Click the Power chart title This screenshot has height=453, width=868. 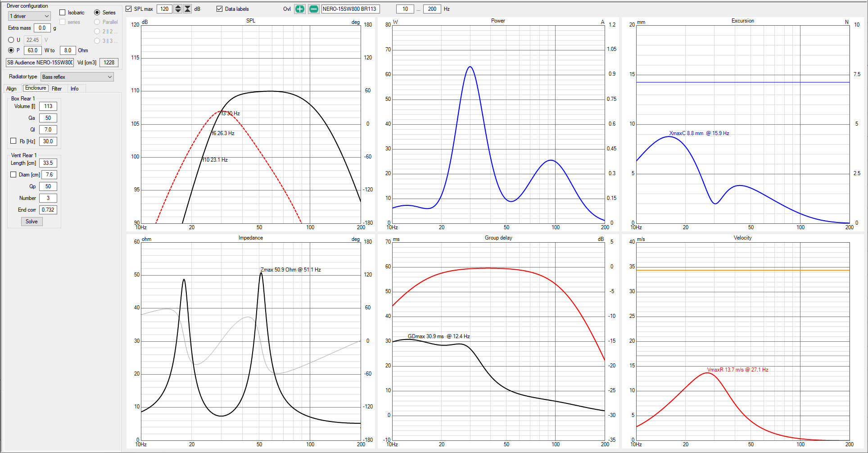[x=498, y=21]
